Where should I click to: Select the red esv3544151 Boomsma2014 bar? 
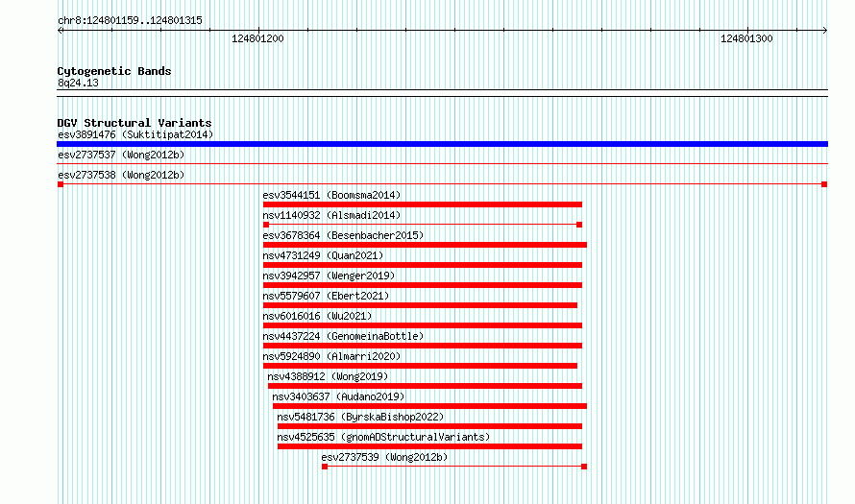pos(423,204)
